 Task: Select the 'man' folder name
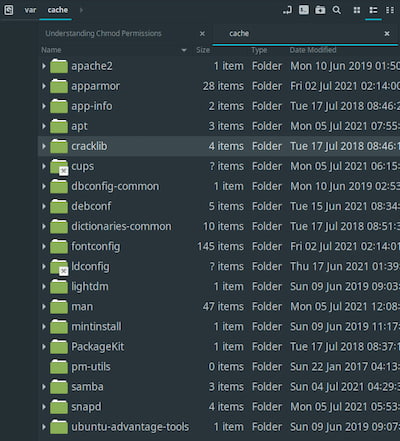click(x=82, y=306)
